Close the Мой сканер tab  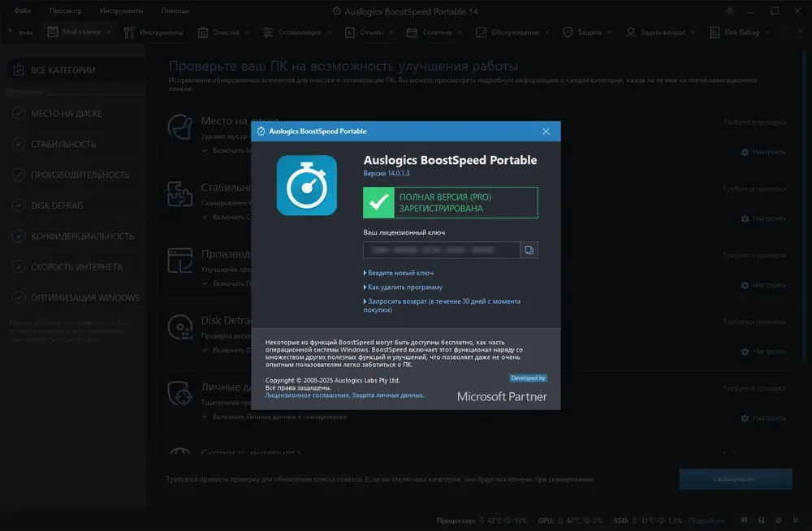coord(108,32)
